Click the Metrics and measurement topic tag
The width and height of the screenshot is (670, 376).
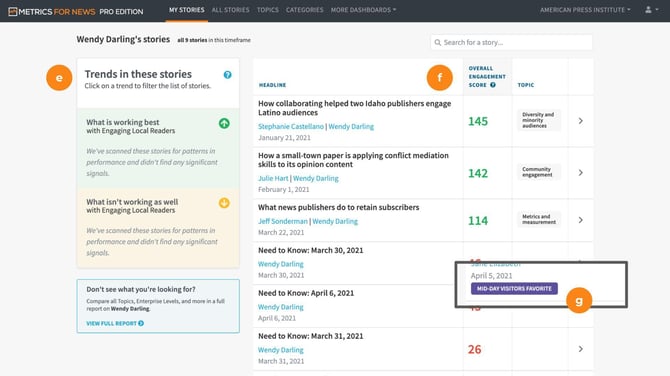(539, 219)
